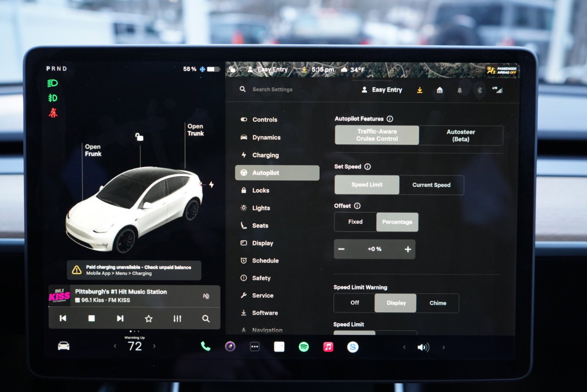Tap the Bluetooth status icon
The image size is (587, 392).
pos(480,90)
